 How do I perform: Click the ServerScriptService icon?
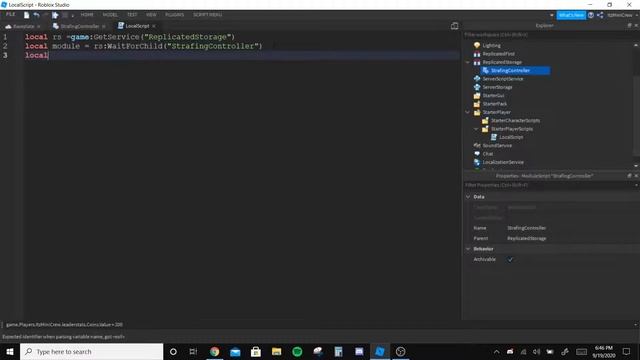tap(477, 79)
